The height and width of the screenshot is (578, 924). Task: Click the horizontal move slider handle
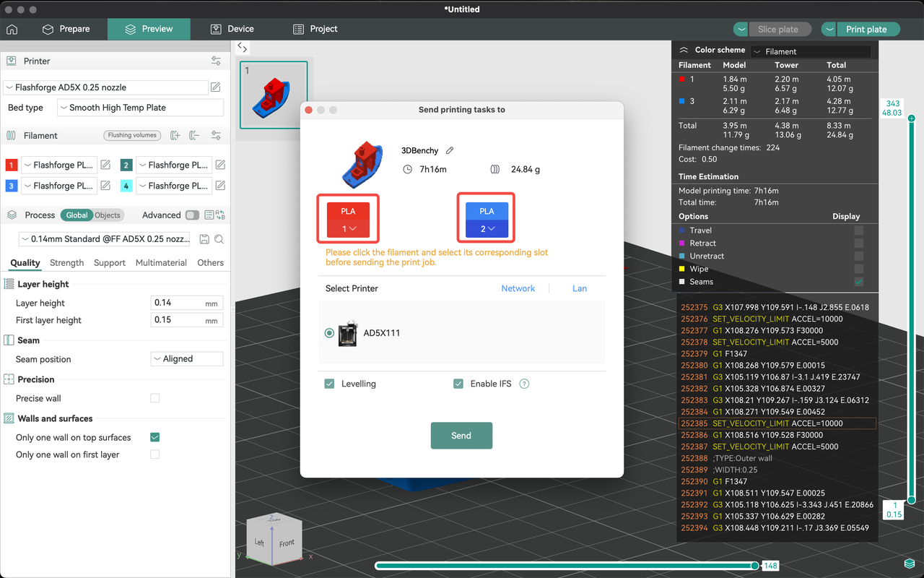pos(755,566)
